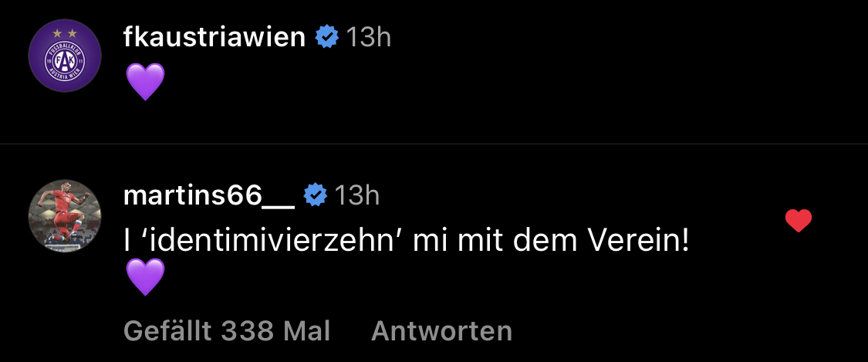Like the martins66__ comment with the red heart
Image resolution: width=868 pixels, height=362 pixels.
click(798, 222)
